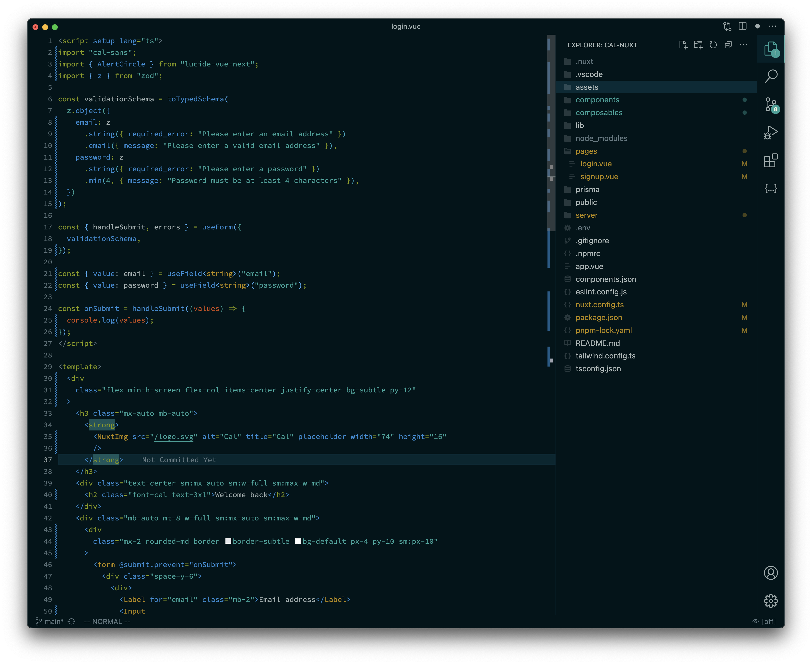
Task: Refresh the explorer file tree
Action: (x=713, y=45)
